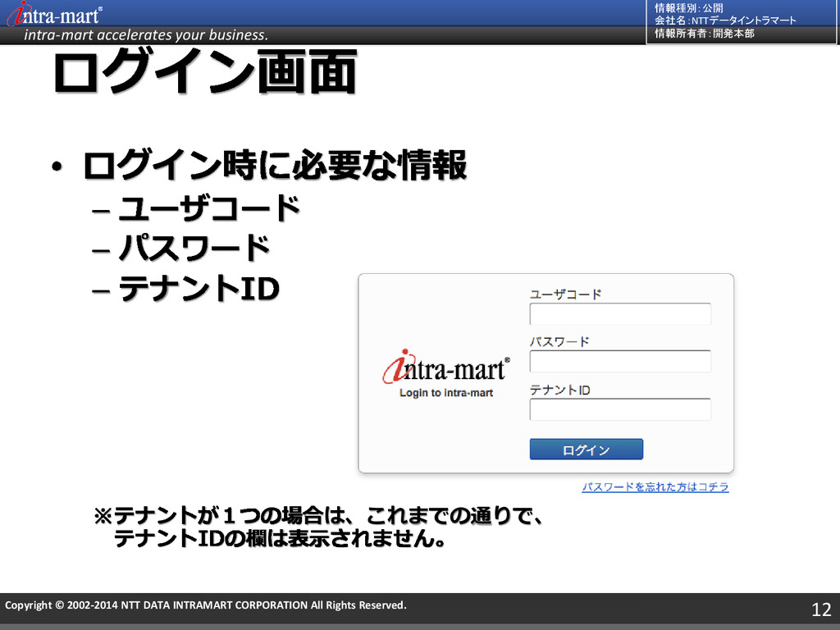
Task: Select the ログイン時に必要な情報 bullet text
Action: tap(275, 165)
